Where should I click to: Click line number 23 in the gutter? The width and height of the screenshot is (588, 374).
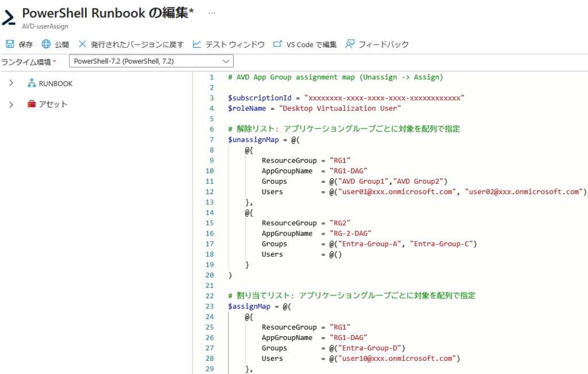[210, 307]
